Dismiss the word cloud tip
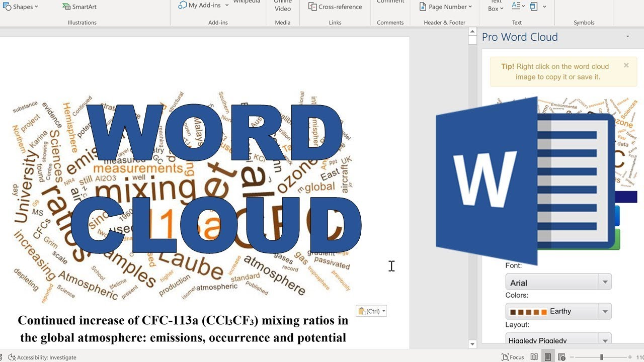644x362 pixels. 626,65
